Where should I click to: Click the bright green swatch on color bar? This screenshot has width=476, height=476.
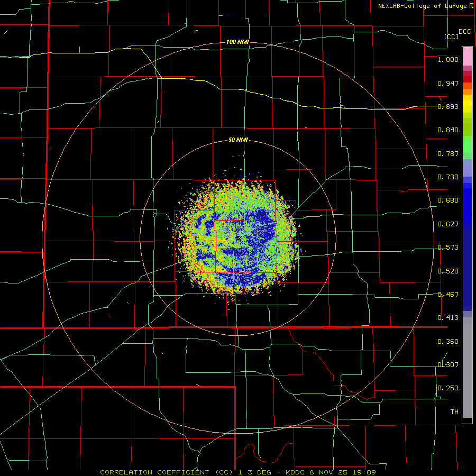467,144
